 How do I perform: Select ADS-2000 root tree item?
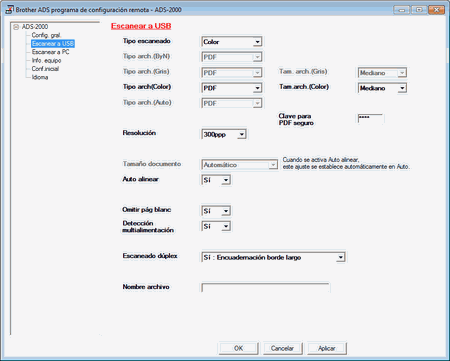[x=35, y=27]
